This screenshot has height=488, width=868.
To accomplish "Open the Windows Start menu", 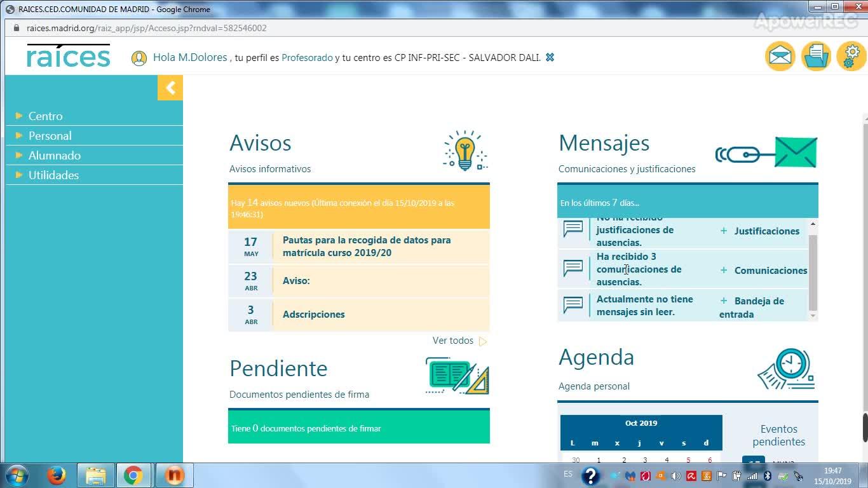I will coord(16,475).
